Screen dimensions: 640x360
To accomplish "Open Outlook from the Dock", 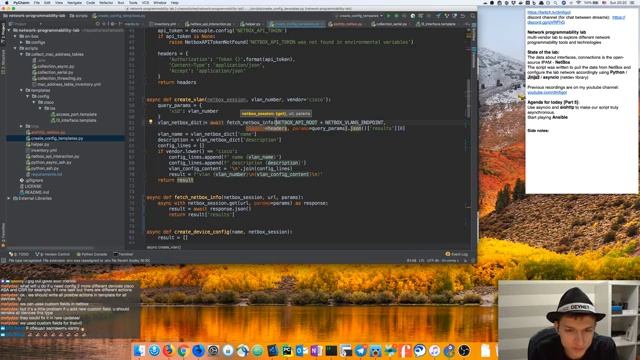I will point(302,350).
